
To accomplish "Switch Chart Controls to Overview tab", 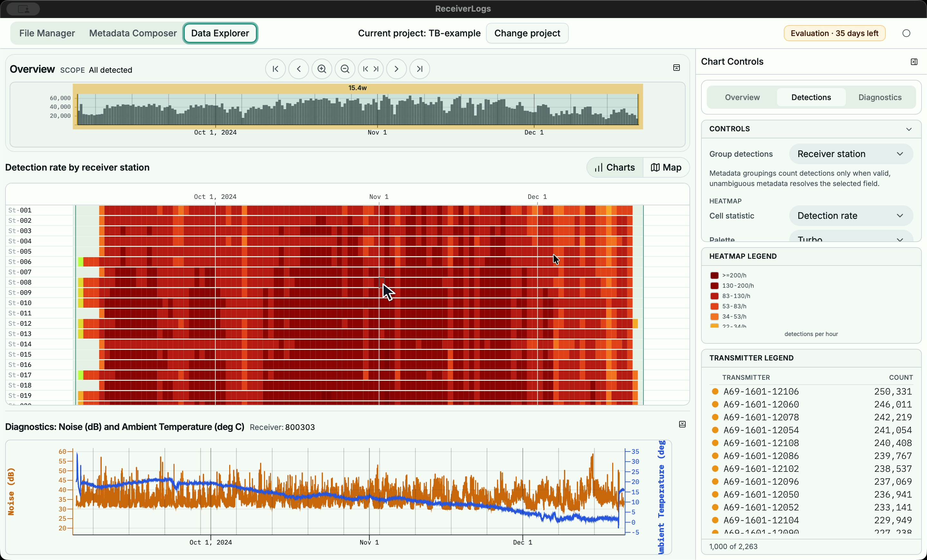I will [x=742, y=98].
